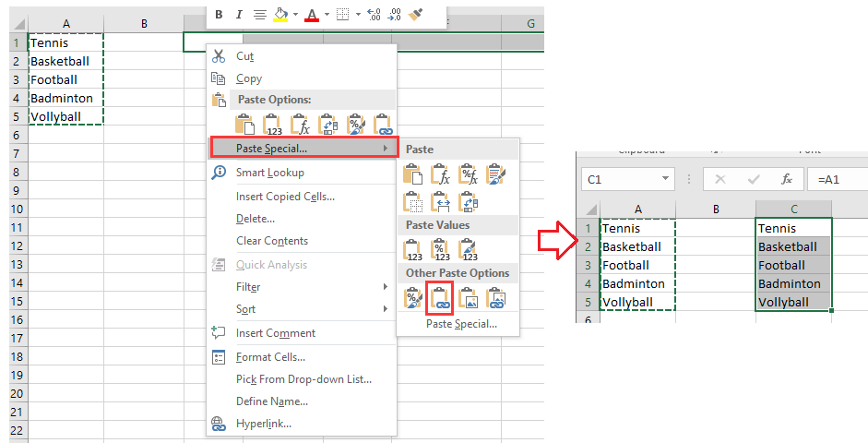Screen dimensions: 868x443
Task: Click Increase Decimal icon in mini toolbar
Action: pos(373,14)
